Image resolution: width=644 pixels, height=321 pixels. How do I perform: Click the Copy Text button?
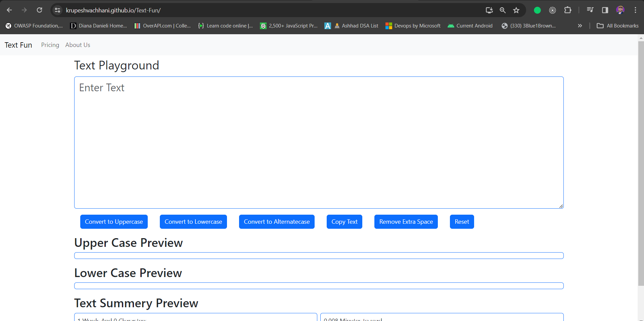click(344, 222)
